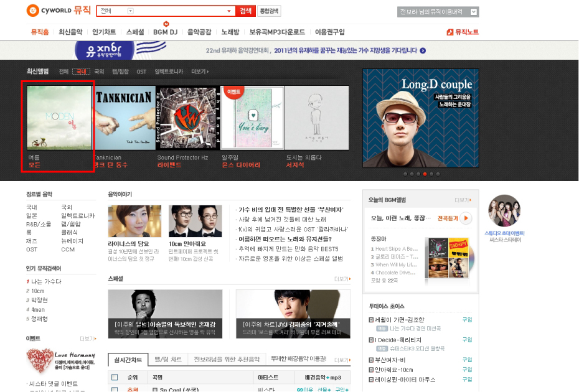Open the 최신음악 menu
Image resolution: width=579 pixels, height=392 pixels.
(x=70, y=32)
